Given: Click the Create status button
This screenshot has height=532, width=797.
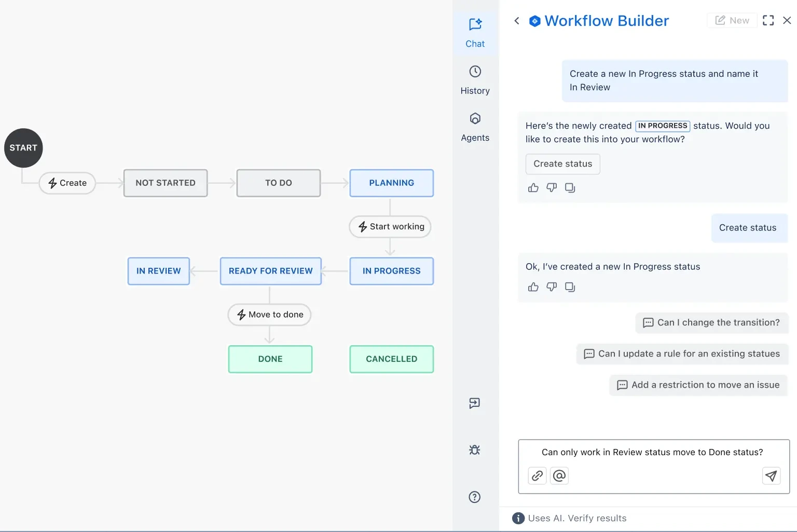Looking at the screenshot, I should coord(562,163).
